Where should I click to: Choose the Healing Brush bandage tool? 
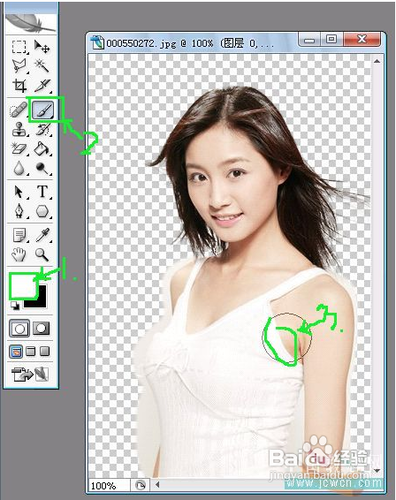click(x=19, y=110)
